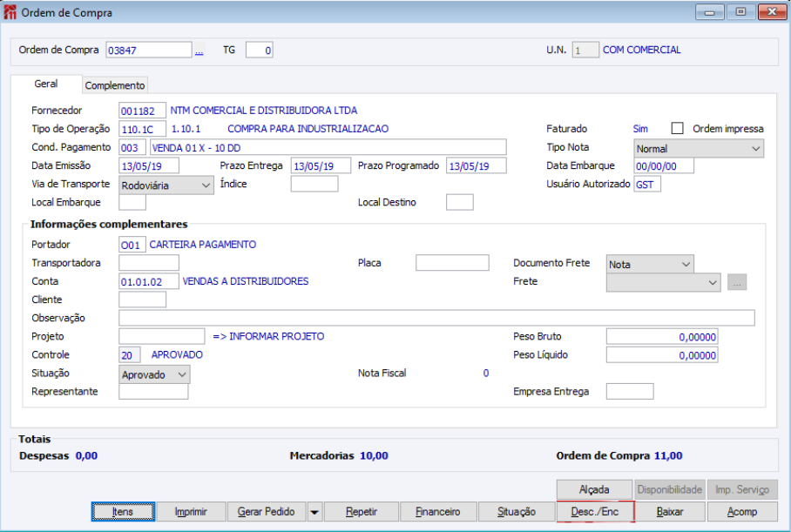Expand the Situação dropdown
The width and height of the screenshot is (791, 532).
click(x=154, y=374)
